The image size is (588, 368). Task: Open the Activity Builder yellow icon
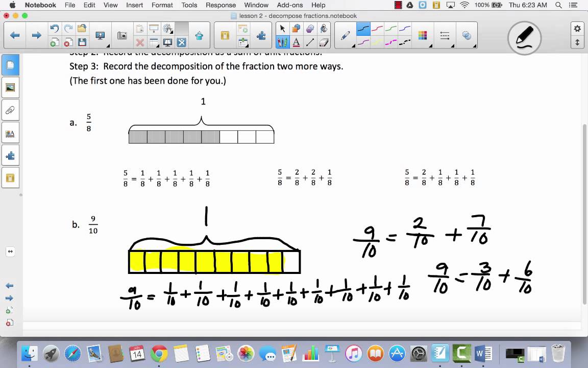(225, 36)
